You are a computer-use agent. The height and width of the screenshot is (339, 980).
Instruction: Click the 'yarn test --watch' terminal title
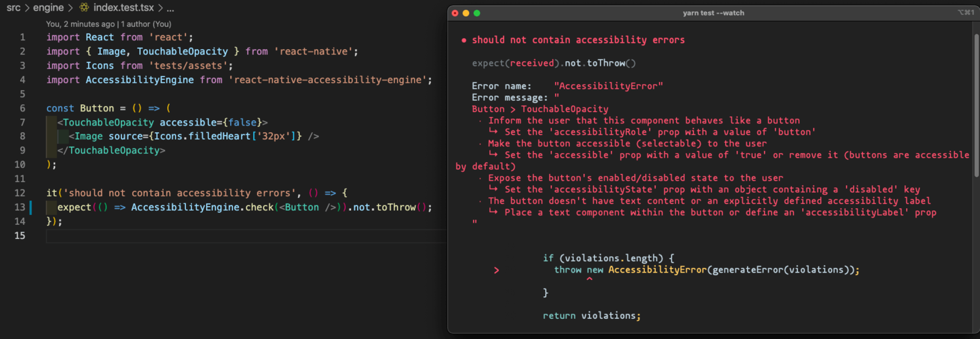pyautogui.click(x=713, y=13)
